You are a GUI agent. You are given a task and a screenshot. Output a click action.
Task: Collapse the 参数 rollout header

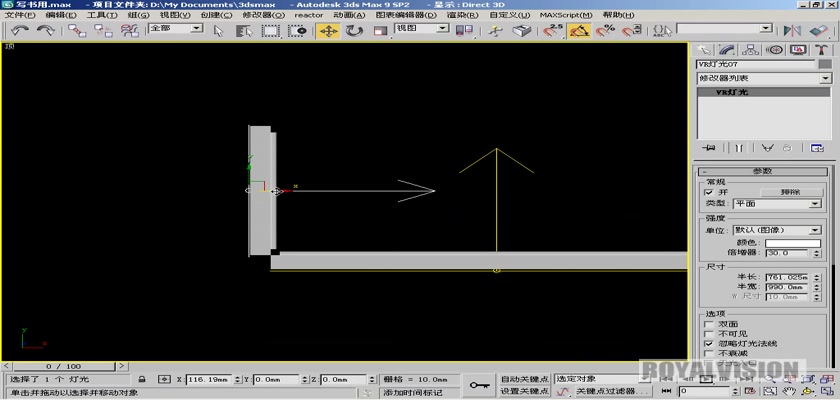[763, 171]
